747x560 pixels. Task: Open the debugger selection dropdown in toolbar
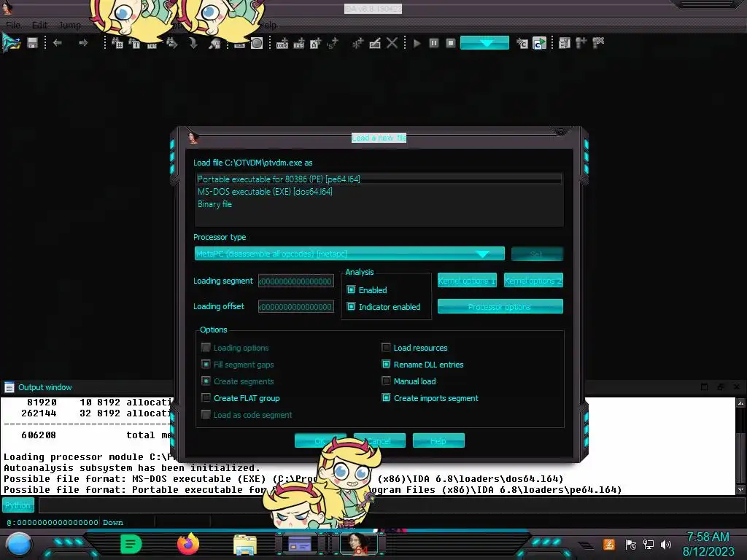point(484,43)
